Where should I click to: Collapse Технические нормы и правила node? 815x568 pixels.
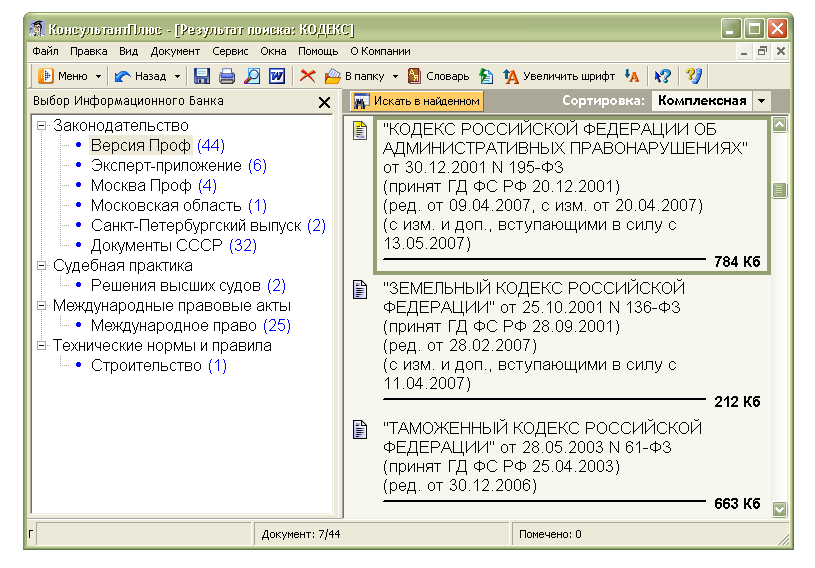click(x=42, y=346)
